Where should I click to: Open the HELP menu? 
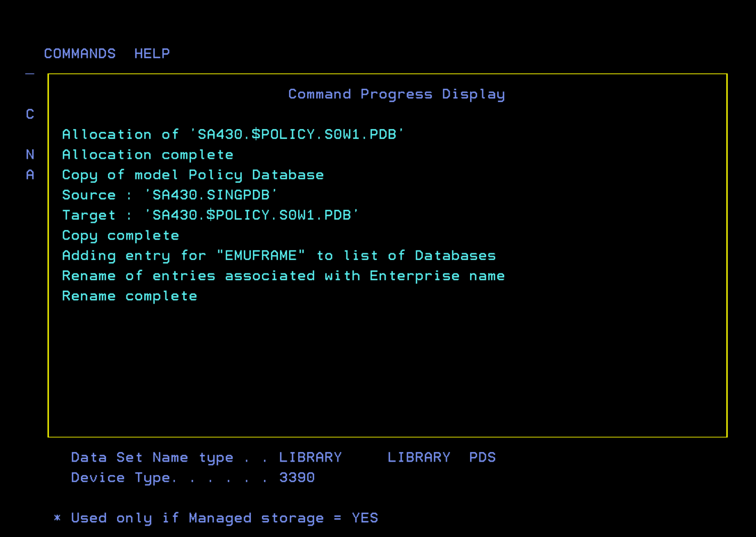coord(152,53)
